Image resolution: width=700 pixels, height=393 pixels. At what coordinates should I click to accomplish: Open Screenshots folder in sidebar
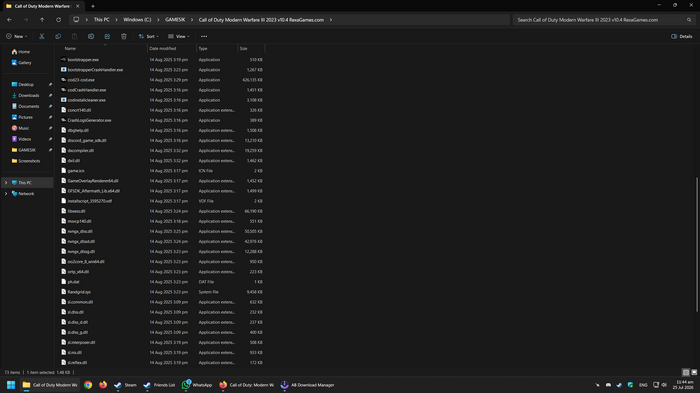29,161
